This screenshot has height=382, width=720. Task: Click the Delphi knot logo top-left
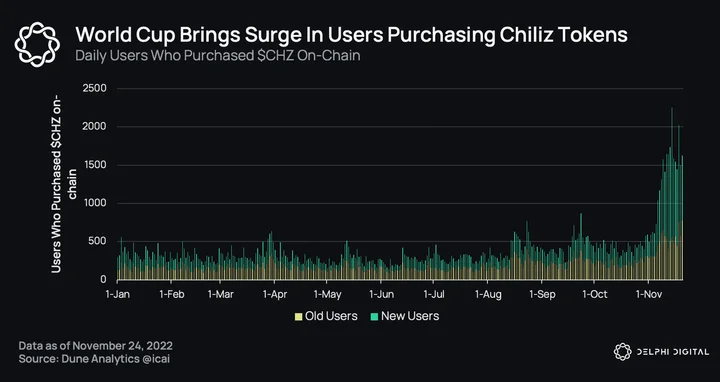pyautogui.click(x=37, y=44)
